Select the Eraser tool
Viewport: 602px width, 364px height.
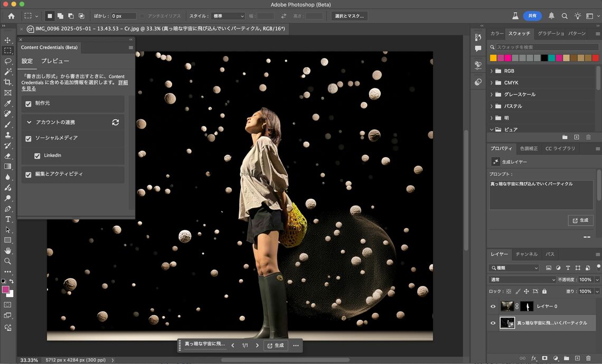(x=8, y=156)
